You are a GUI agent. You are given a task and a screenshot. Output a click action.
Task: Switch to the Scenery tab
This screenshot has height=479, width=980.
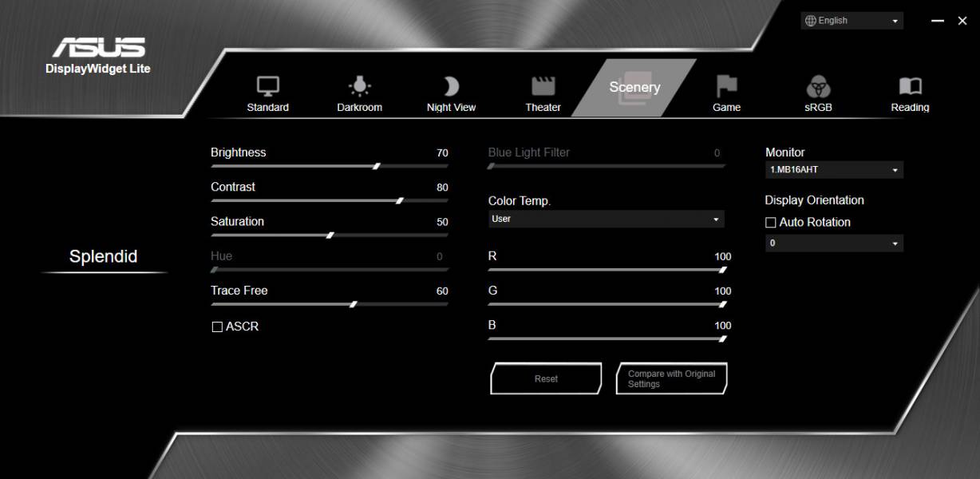click(634, 88)
